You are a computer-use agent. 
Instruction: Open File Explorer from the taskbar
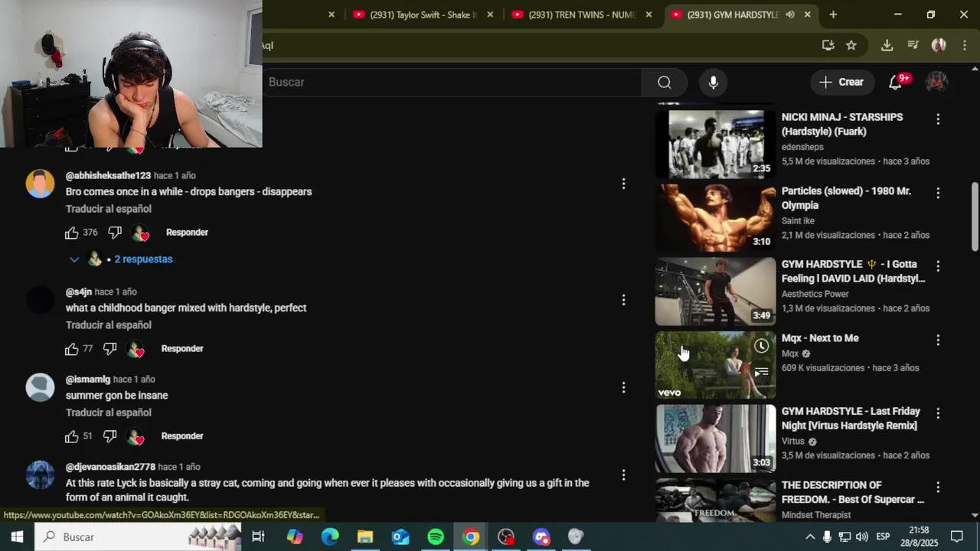(364, 536)
